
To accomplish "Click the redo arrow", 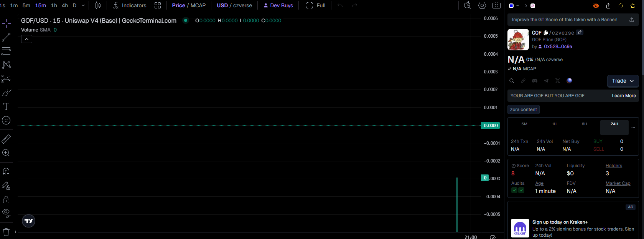I will coord(354,5).
